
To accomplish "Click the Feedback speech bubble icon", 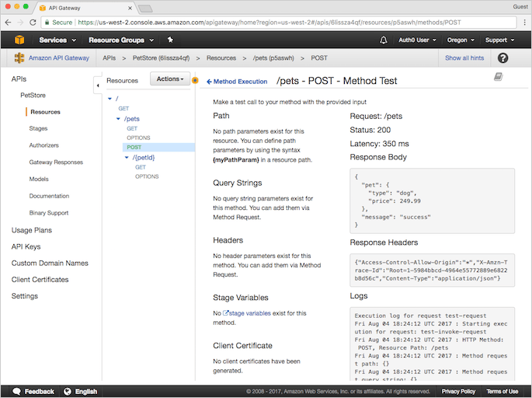I will pos(16,391).
